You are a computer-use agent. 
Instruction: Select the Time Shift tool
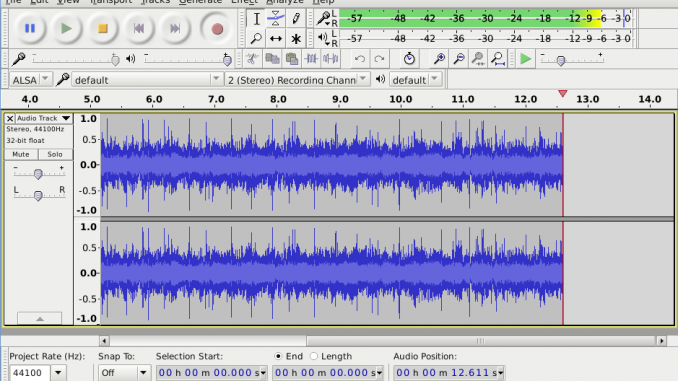pos(276,38)
